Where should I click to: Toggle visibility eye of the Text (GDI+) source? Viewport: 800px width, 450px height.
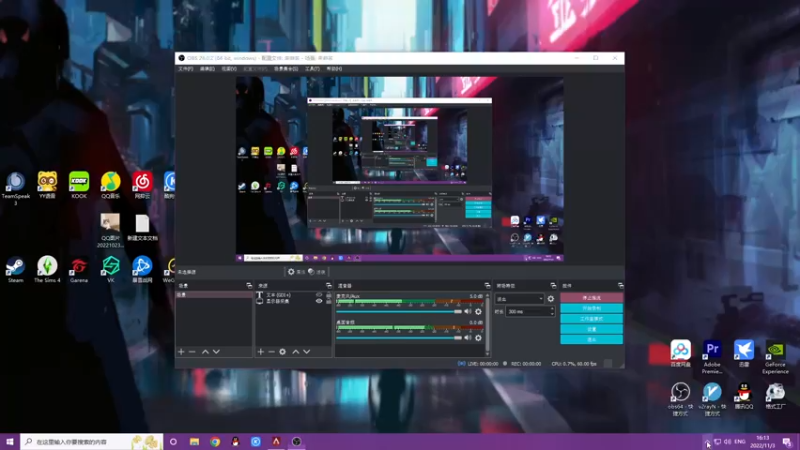coord(319,295)
